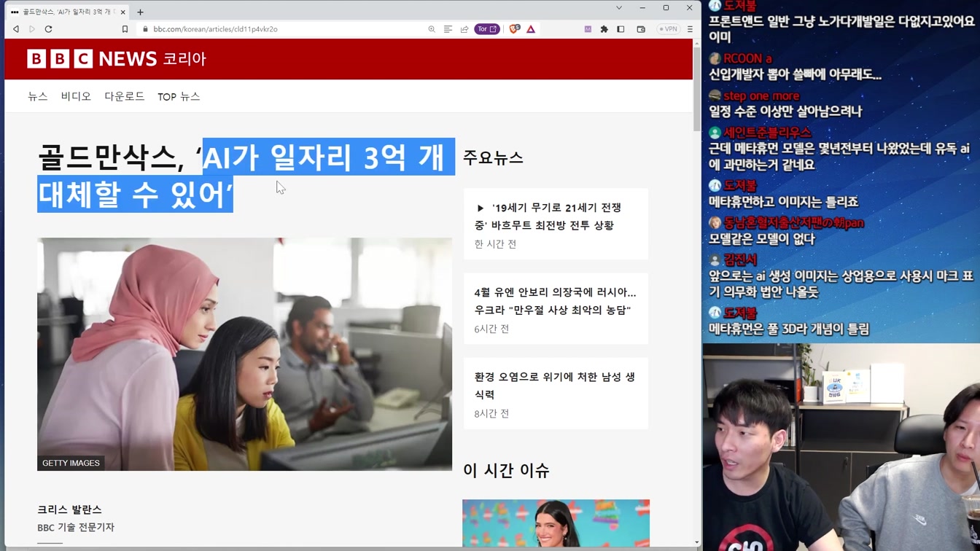Close the 골드만삭스 browser tab
The image size is (980, 551).
(122, 12)
